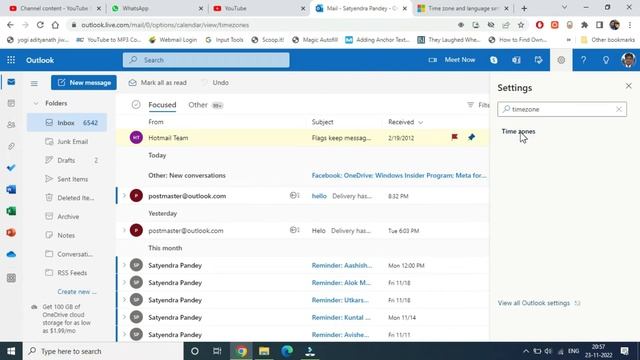Unpin the Hotmail Team message

471,137
